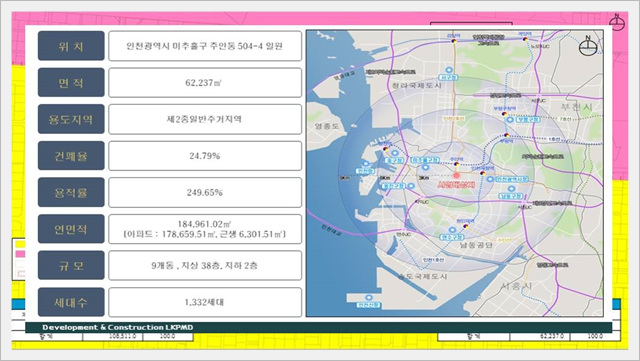This screenshot has width=640, height=361.
Task: Select the total floor area 184,961.02㎡
Action: (204, 224)
